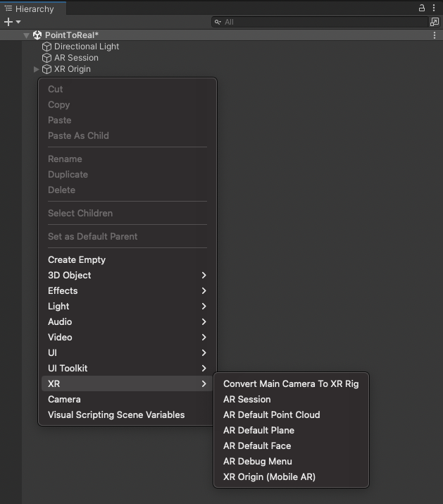Choose Create Empty from the context menu
The height and width of the screenshot is (504, 443).
point(77,259)
